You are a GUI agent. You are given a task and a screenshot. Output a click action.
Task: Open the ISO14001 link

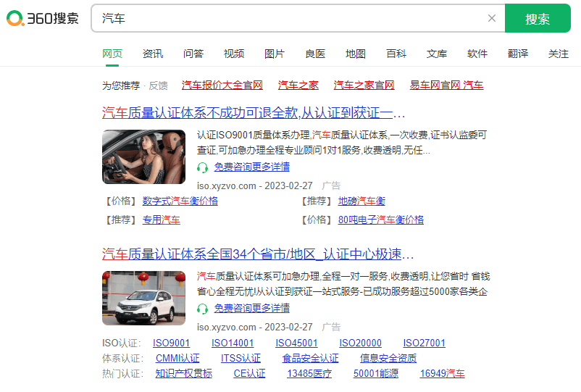tap(233, 343)
